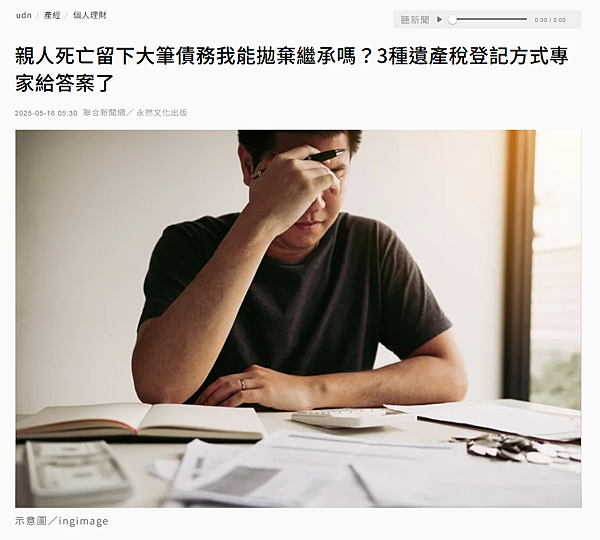The image size is (600, 540).
Task: Click the 永然文化出版 author credit
Action: (x=162, y=113)
